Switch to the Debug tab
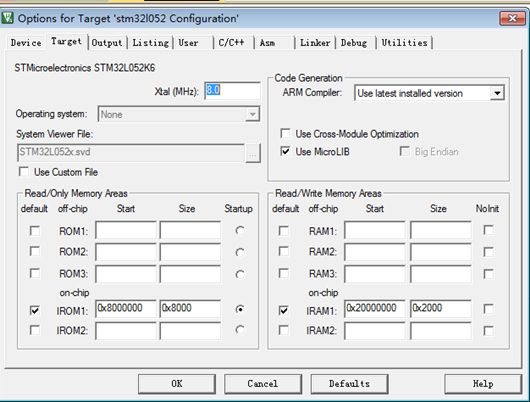Viewport: 530px width, 402px height. [354, 43]
